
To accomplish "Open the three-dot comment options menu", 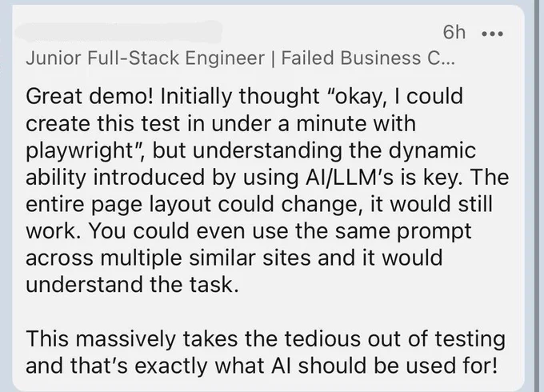I will pos(493,34).
